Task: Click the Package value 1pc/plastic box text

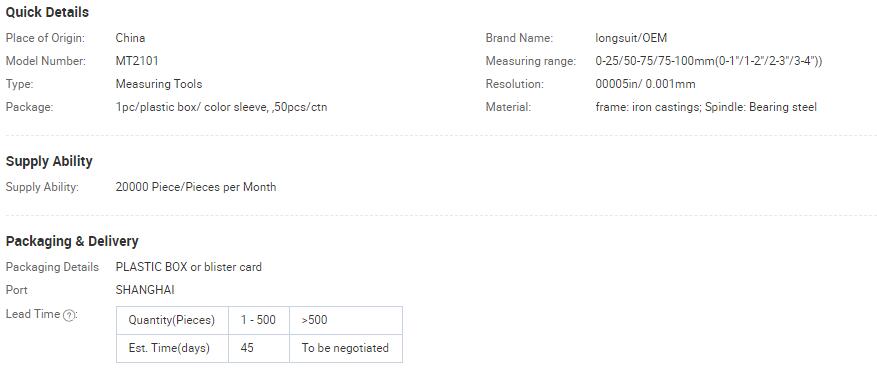Action: (x=221, y=107)
